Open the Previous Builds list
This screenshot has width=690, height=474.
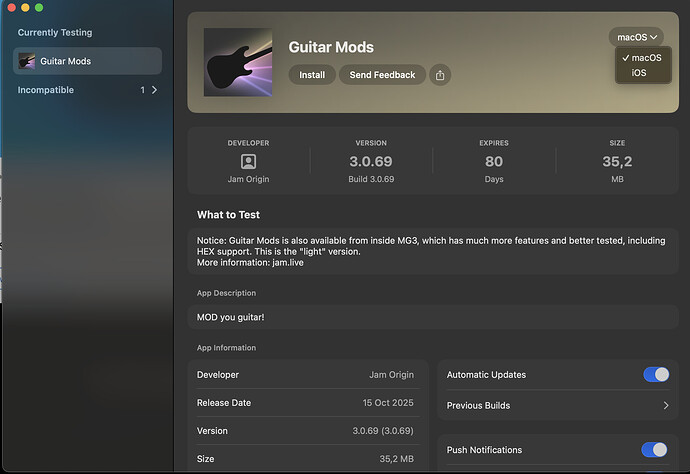point(557,406)
